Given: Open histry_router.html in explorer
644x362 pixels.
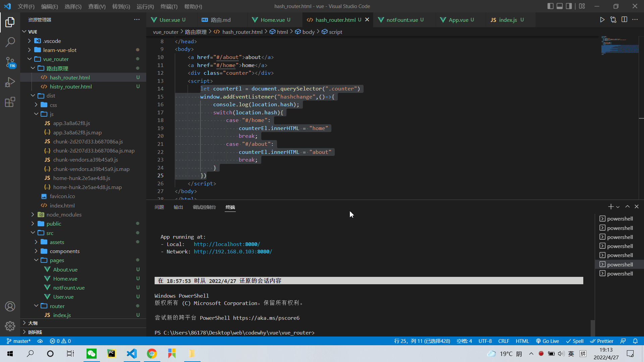Looking at the screenshot, I should 83,86.
